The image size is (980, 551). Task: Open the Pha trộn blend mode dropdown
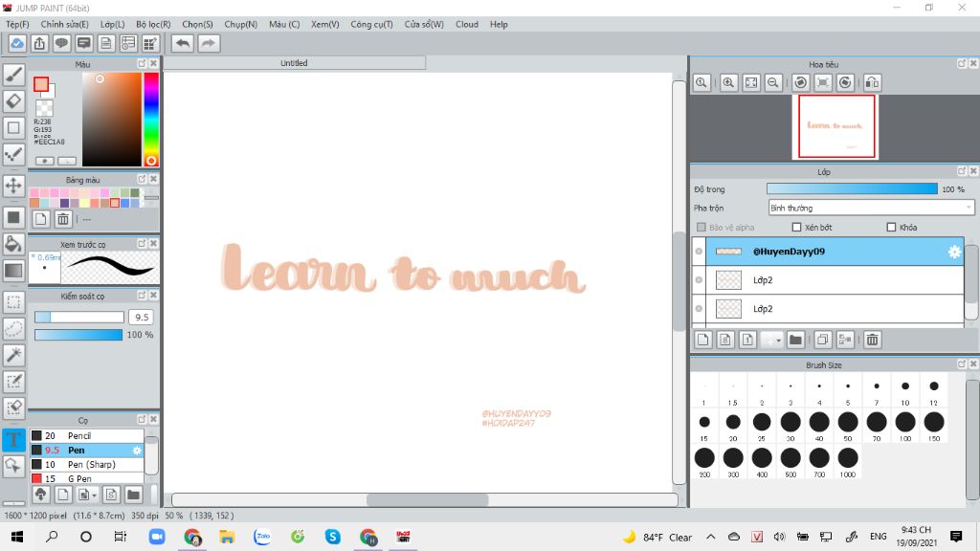(871, 208)
